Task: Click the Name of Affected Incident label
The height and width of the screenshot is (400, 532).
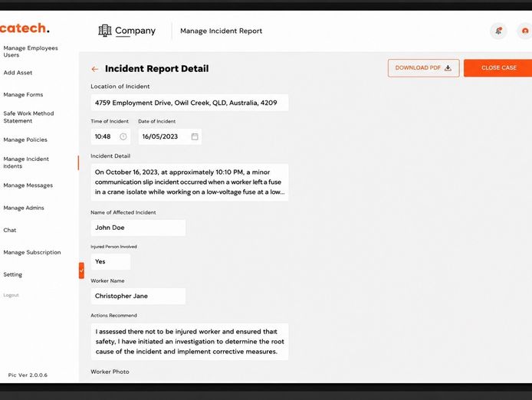Action: click(x=123, y=212)
